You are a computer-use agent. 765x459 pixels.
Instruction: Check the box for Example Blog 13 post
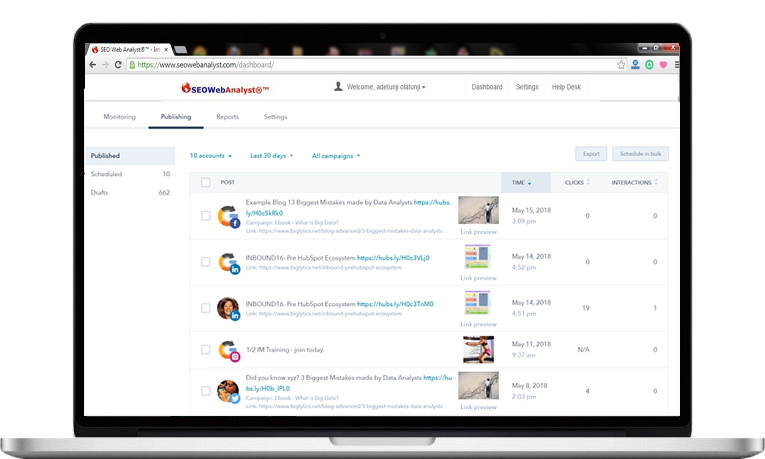pos(206,216)
